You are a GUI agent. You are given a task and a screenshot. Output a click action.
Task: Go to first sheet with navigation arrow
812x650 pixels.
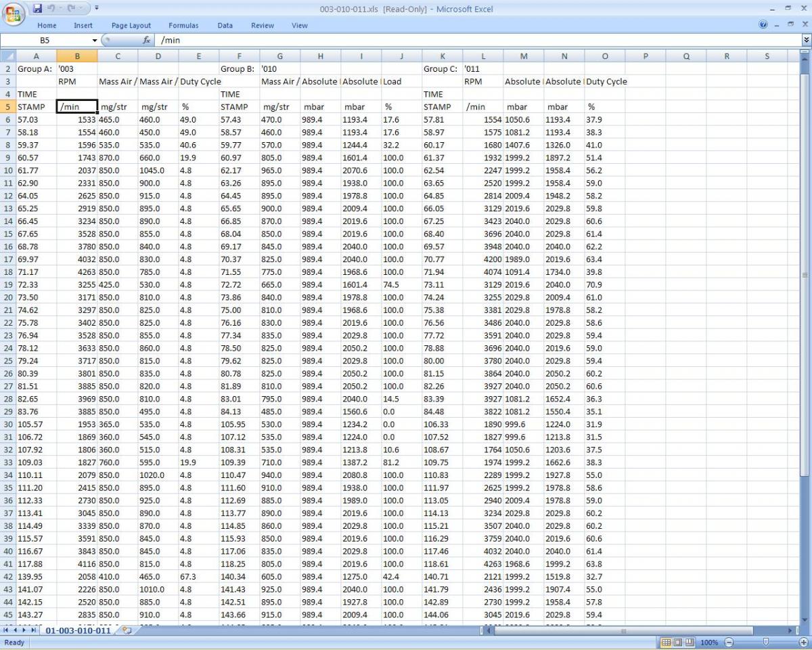pos(6,630)
